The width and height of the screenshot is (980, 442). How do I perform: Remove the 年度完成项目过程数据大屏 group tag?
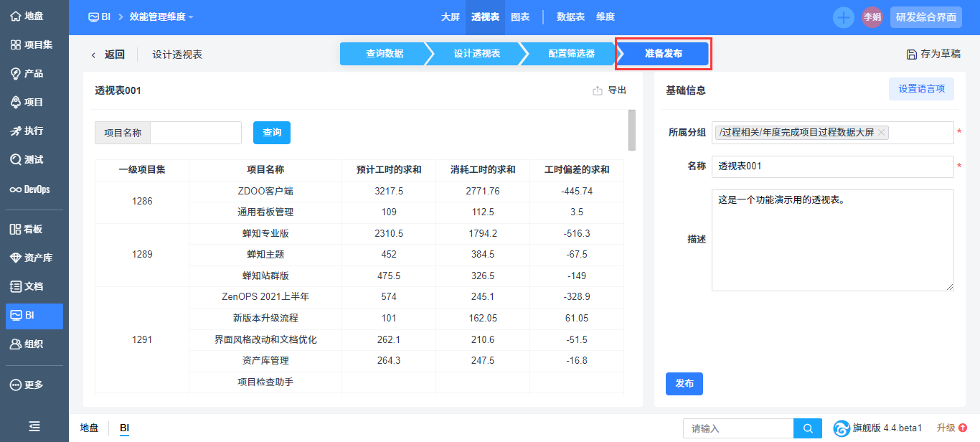(882, 133)
